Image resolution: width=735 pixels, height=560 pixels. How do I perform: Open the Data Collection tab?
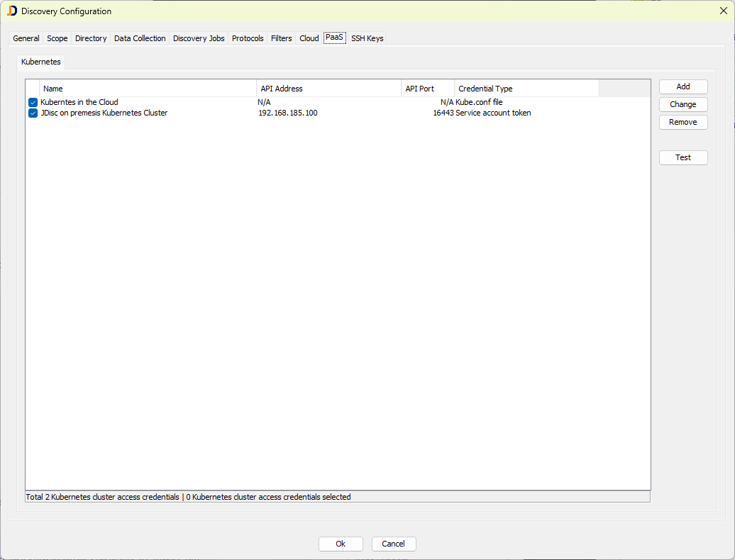coord(140,38)
